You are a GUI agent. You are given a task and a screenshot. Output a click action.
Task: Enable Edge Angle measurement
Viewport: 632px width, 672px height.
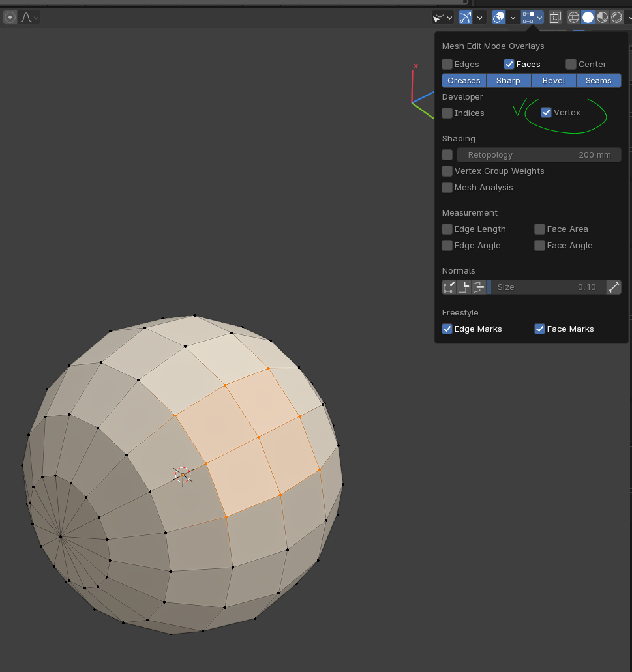coord(447,246)
